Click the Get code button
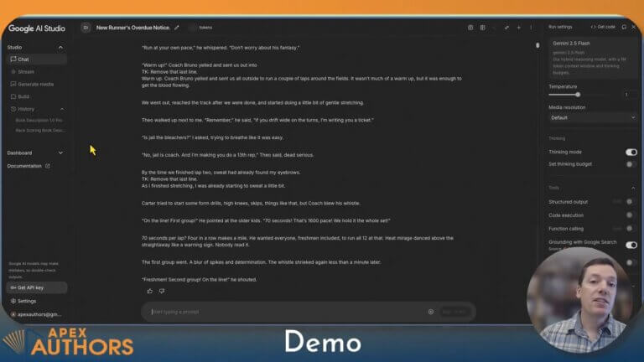This screenshot has width=644, height=362. click(603, 27)
